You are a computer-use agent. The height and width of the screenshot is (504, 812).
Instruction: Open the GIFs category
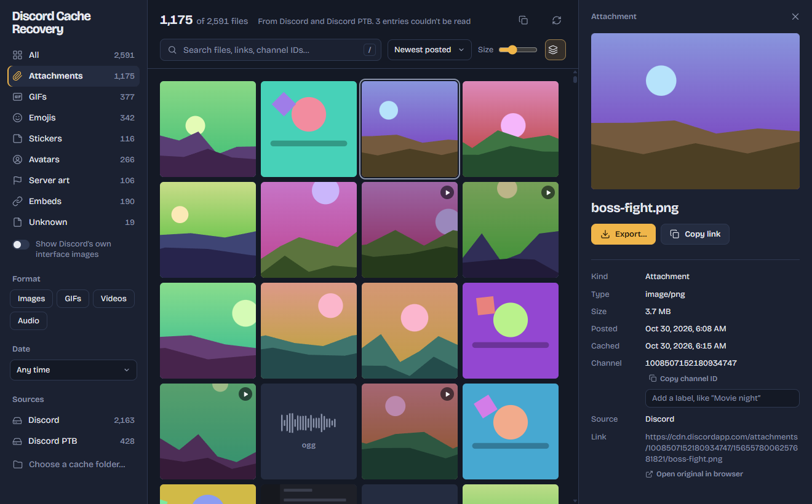pyautogui.click(x=74, y=96)
